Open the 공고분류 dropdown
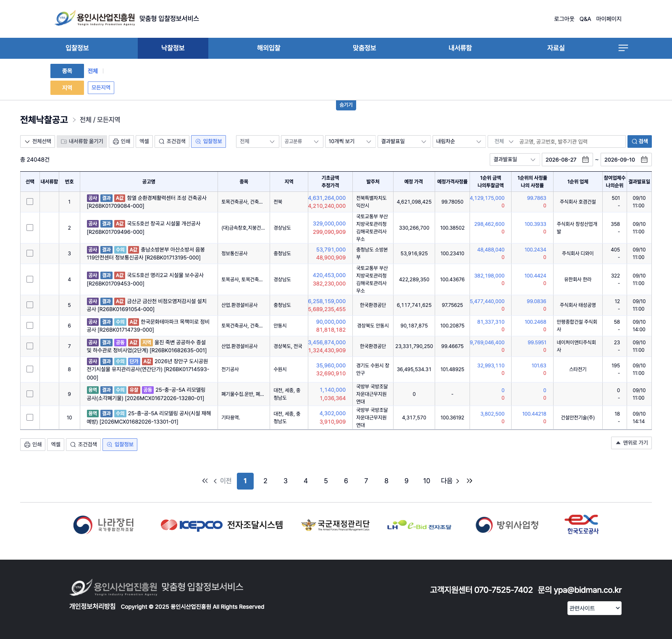This screenshot has height=639, width=672. (302, 141)
